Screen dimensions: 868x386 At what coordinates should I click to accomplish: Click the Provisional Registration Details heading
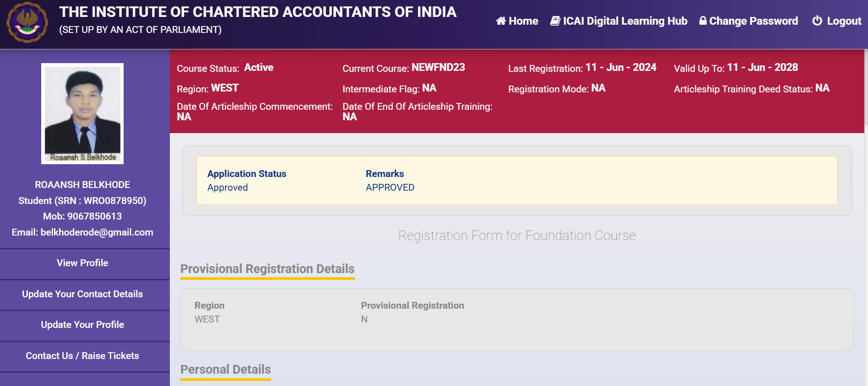[x=267, y=269]
